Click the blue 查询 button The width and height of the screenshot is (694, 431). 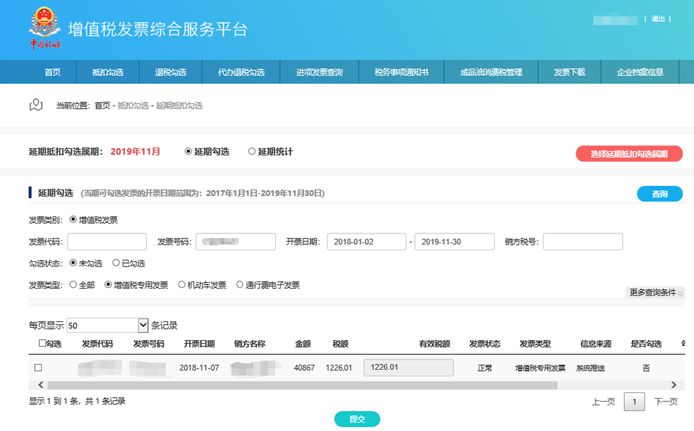coord(659,194)
